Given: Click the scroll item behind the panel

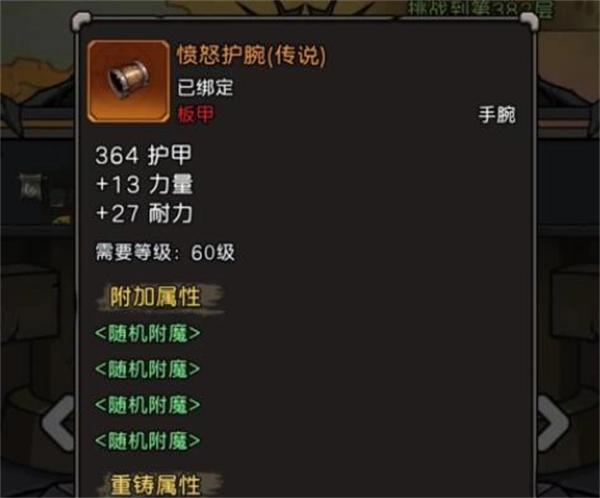Looking at the screenshot, I should 30,186.
